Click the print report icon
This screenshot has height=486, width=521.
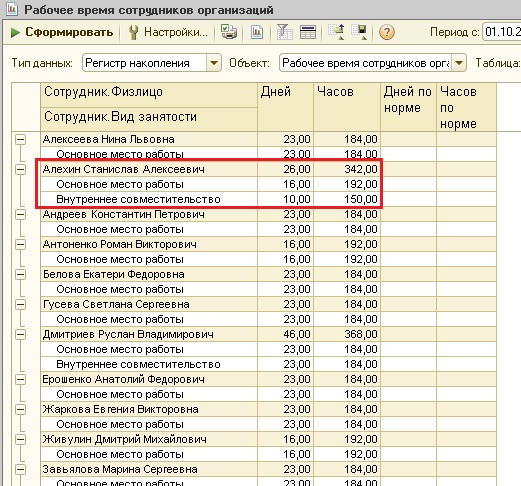point(229,32)
